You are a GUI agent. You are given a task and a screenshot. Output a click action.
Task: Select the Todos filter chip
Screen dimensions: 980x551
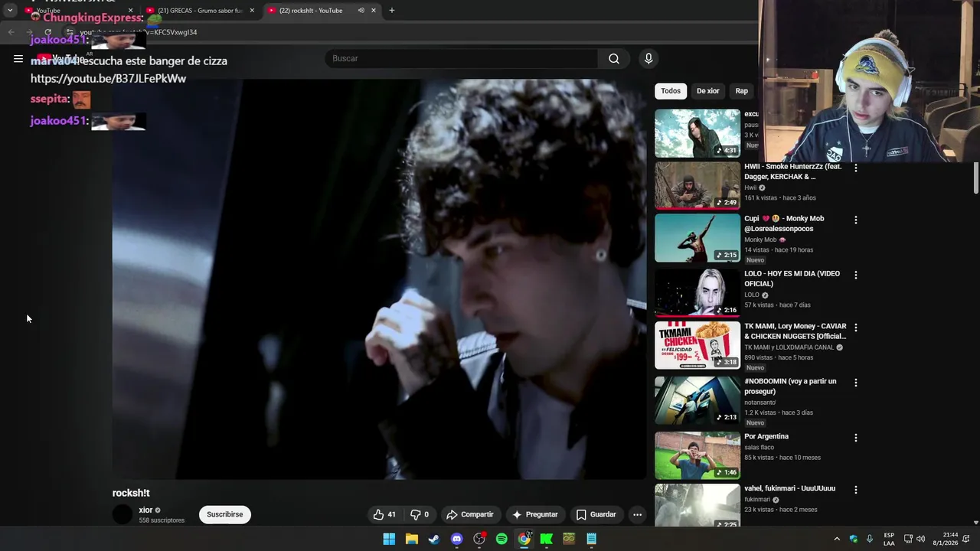[x=671, y=91]
